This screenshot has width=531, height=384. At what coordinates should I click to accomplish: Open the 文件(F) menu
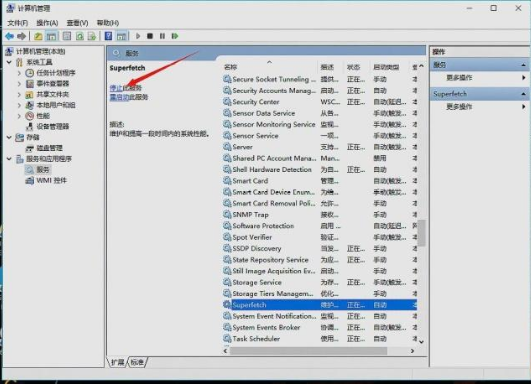[x=18, y=23]
